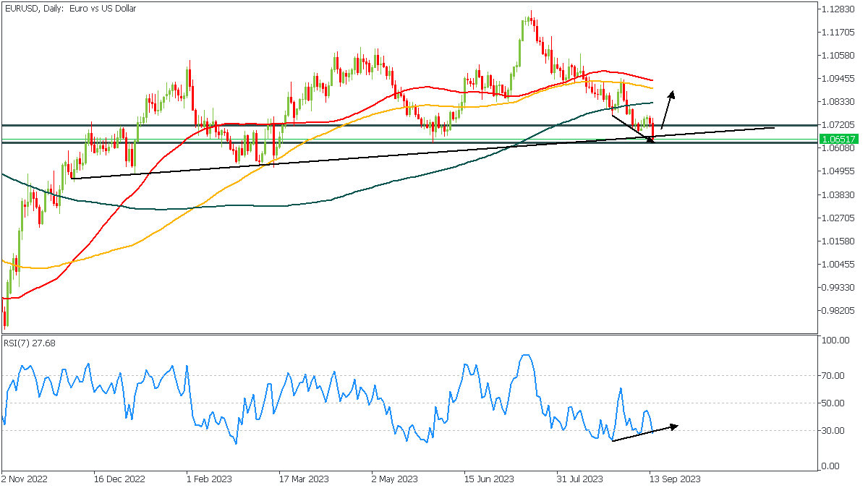Screen dimensions: 868x488
Task: Click the 70.00 level on the RSI scale
Action: (x=835, y=375)
